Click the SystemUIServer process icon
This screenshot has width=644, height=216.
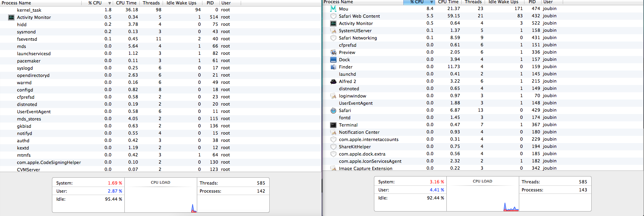(333, 31)
